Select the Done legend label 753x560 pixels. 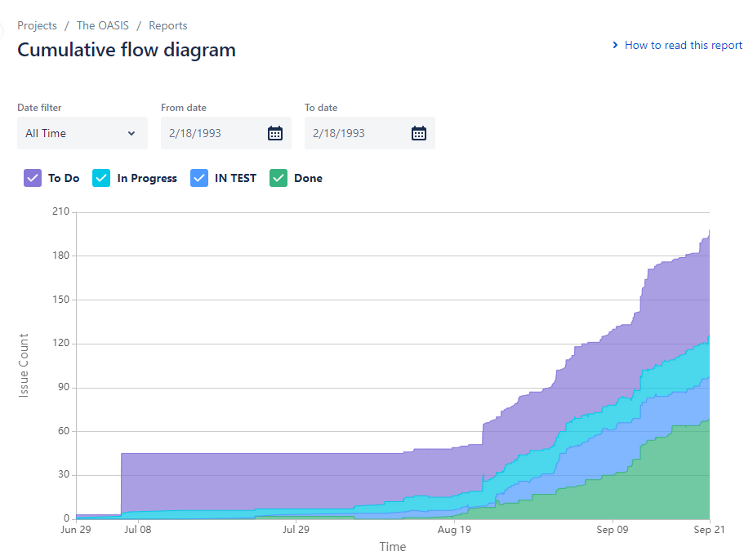309,178
